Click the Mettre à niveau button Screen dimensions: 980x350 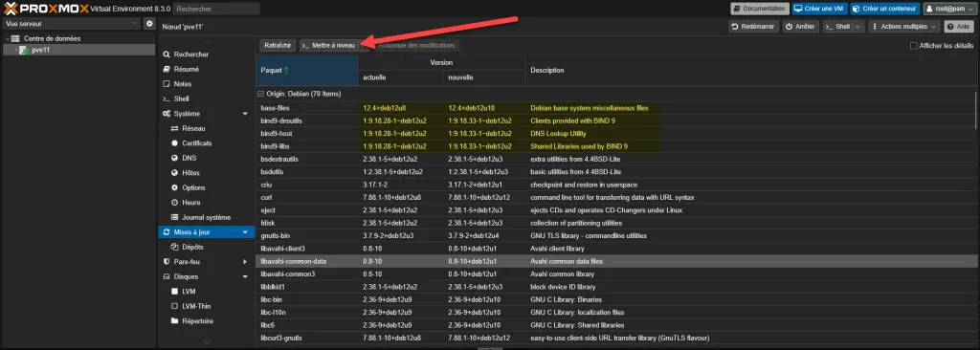coord(329,46)
